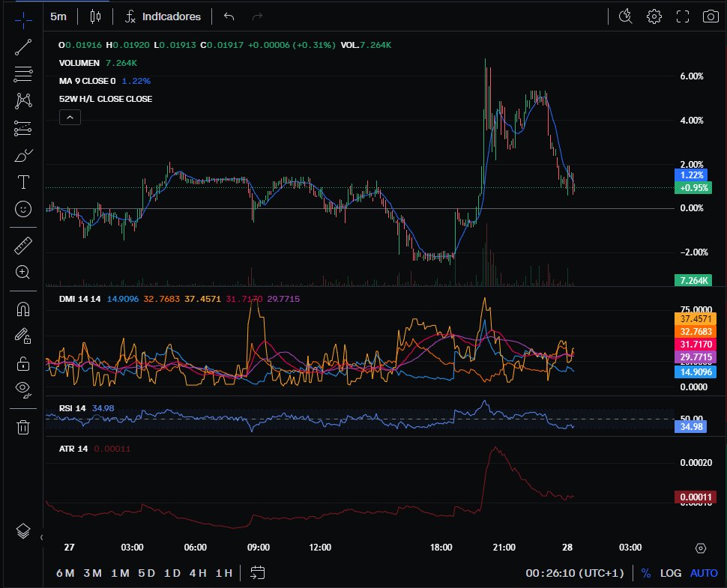Click the 29.7715 DMI scale label
Image resolution: width=727 pixels, height=588 pixels.
(696, 357)
